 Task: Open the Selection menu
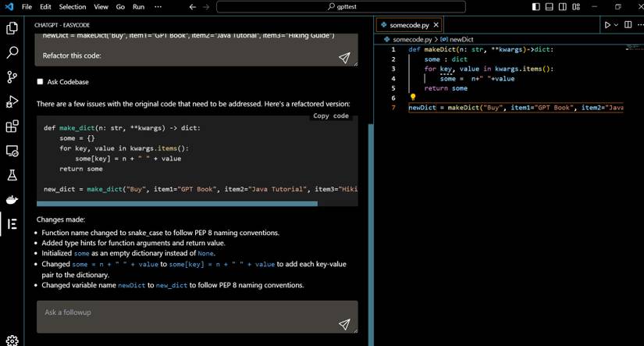pos(73,7)
